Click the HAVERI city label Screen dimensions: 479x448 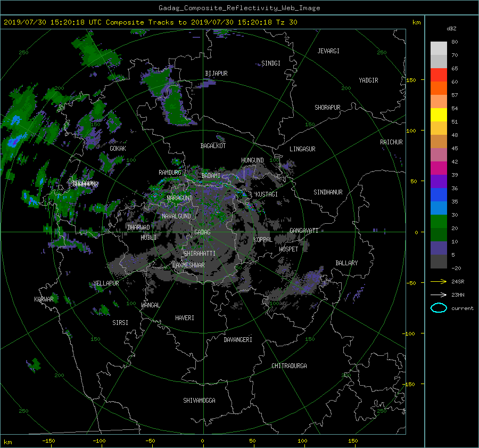coord(185,318)
